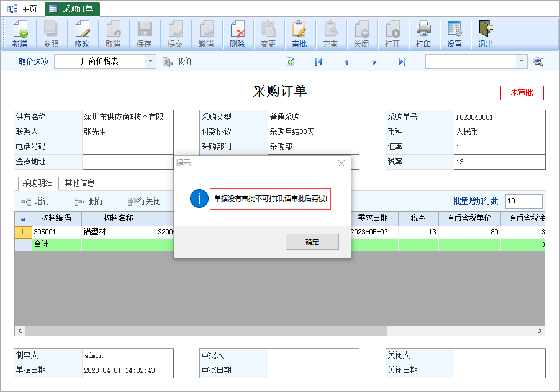Go to next record arrow

coord(374,62)
